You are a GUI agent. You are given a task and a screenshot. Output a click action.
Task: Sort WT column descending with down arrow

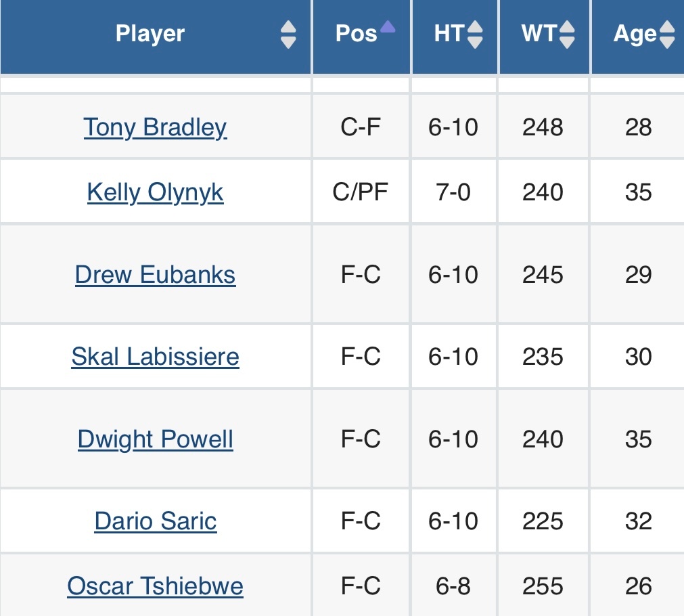567,43
